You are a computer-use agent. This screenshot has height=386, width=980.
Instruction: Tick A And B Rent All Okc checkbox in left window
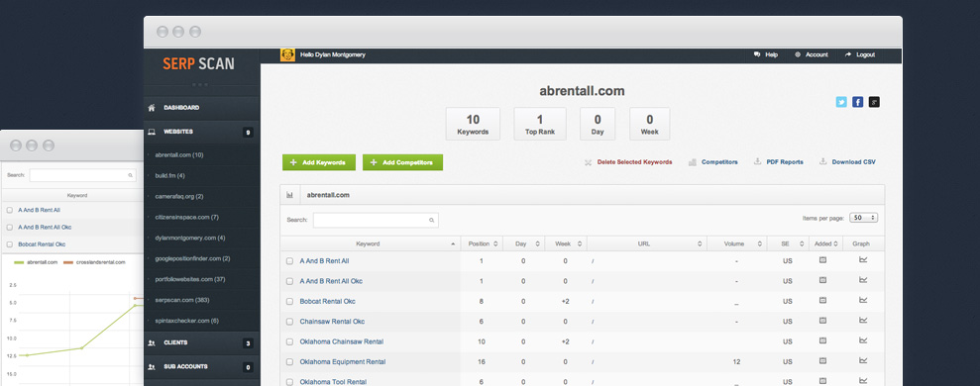9,228
